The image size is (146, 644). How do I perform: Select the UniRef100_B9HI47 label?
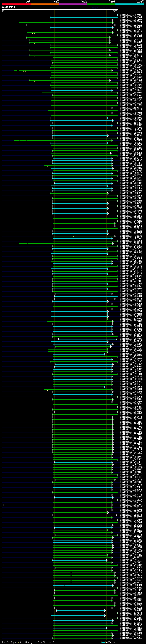(131, 90)
